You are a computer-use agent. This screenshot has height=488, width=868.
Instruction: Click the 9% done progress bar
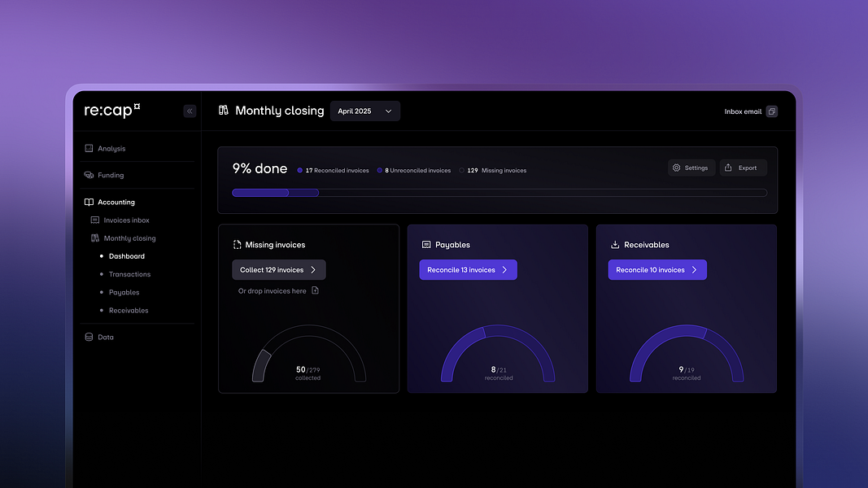[x=499, y=193]
